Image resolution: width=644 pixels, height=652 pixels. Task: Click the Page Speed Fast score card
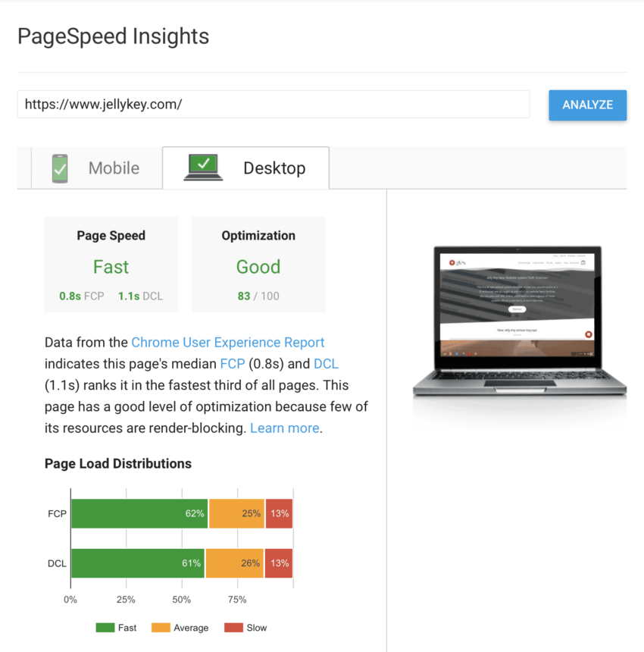(x=111, y=265)
